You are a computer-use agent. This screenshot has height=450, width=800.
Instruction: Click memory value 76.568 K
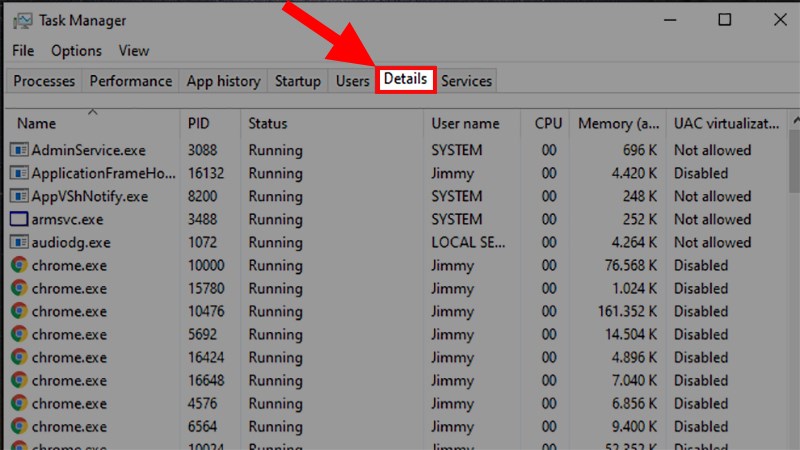631,265
